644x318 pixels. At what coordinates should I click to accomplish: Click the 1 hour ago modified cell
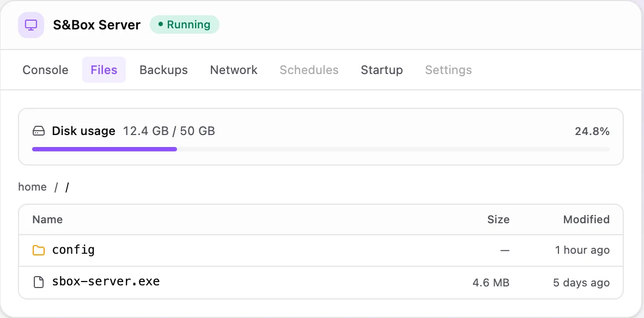tap(582, 250)
